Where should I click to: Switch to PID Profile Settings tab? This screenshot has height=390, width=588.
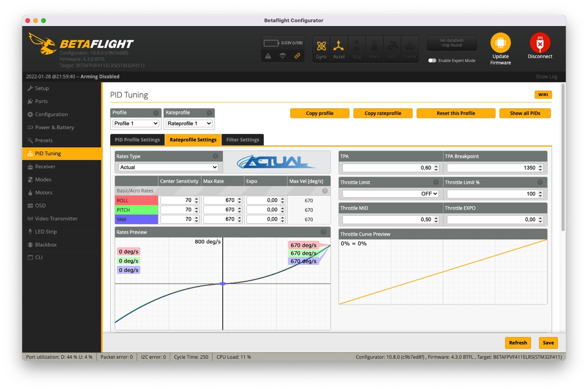tap(137, 140)
